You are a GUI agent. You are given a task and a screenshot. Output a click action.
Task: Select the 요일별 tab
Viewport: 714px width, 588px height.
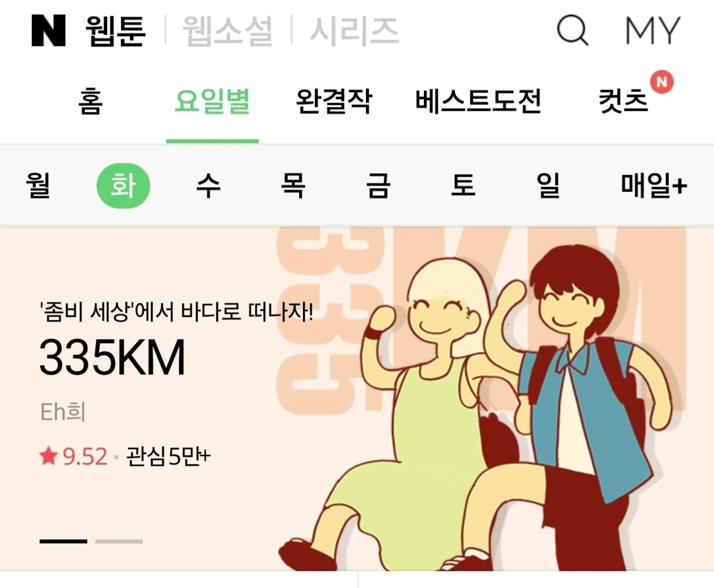click(212, 101)
